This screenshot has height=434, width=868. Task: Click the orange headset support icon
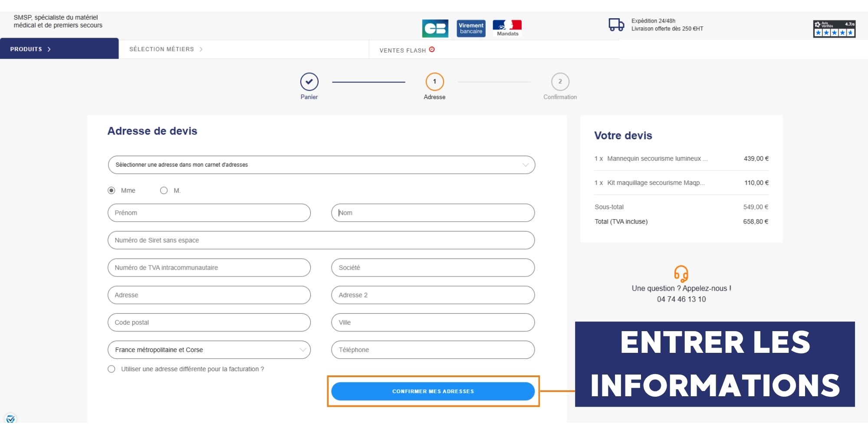coord(681,274)
